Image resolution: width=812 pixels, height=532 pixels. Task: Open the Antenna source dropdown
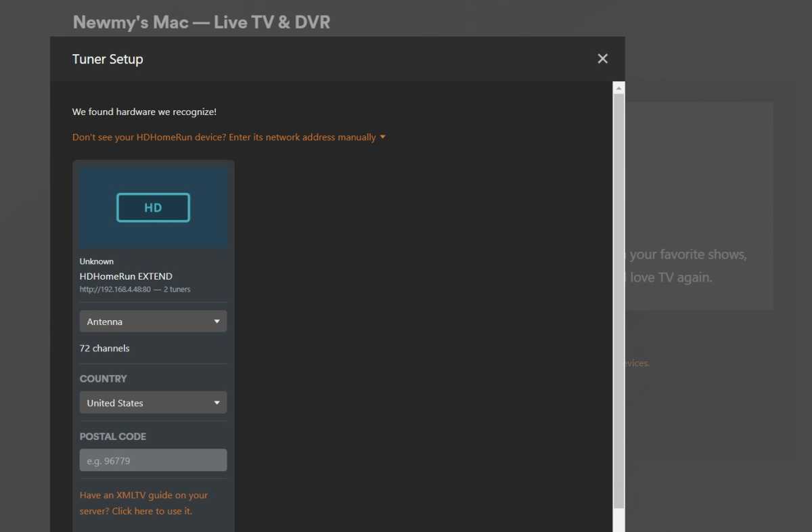point(153,322)
